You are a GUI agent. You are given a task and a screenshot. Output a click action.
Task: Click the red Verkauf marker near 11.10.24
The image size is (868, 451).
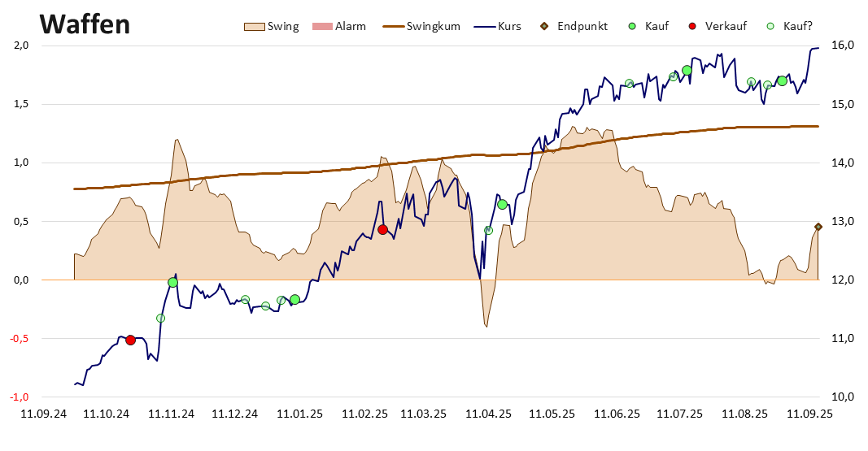coord(131,340)
